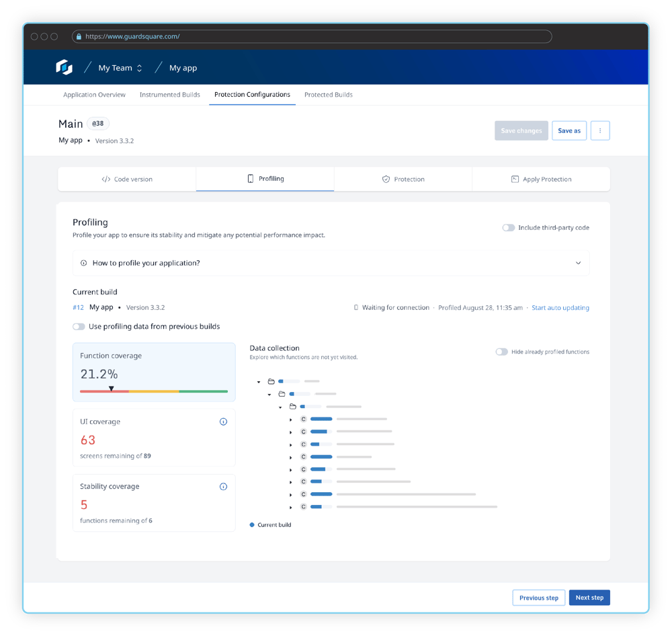
Task: Collapse the top folder node in the tree
Action: (258, 381)
